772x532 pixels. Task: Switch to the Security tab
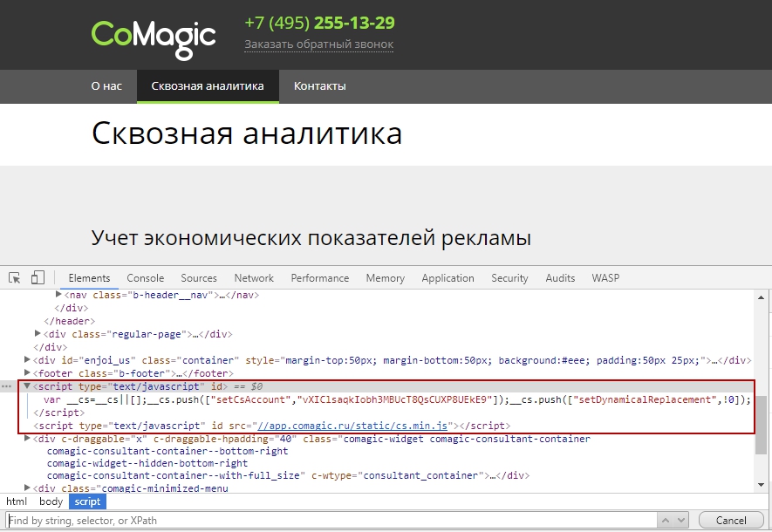pyautogui.click(x=509, y=278)
